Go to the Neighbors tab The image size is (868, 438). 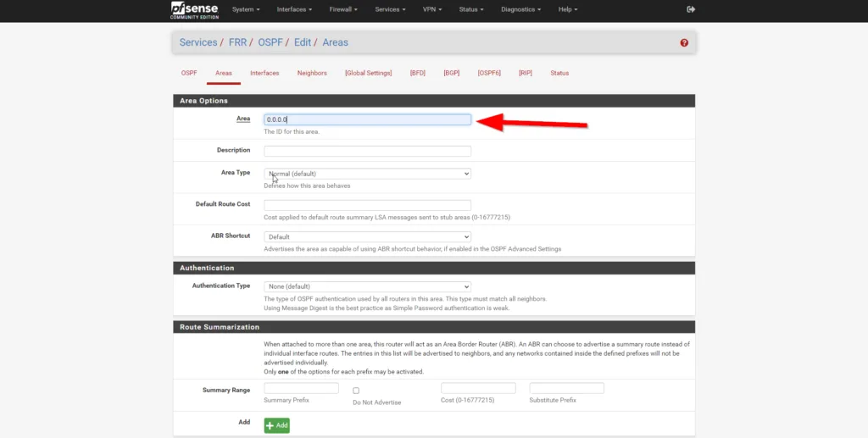click(312, 73)
